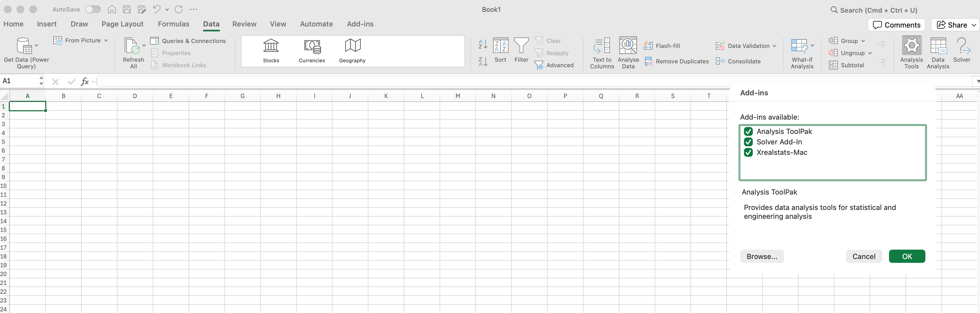Open the Formulas tab
The height and width of the screenshot is (313, 980).
point(173,24)
